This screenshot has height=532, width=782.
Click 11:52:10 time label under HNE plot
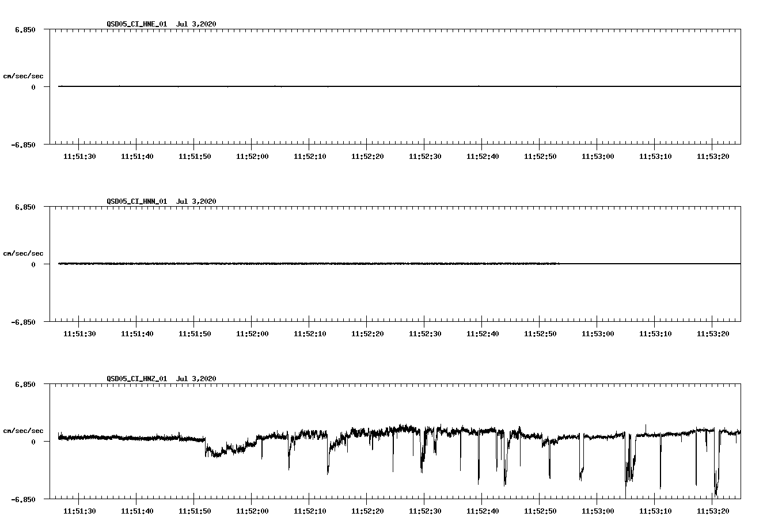click(x=310, y=157)
